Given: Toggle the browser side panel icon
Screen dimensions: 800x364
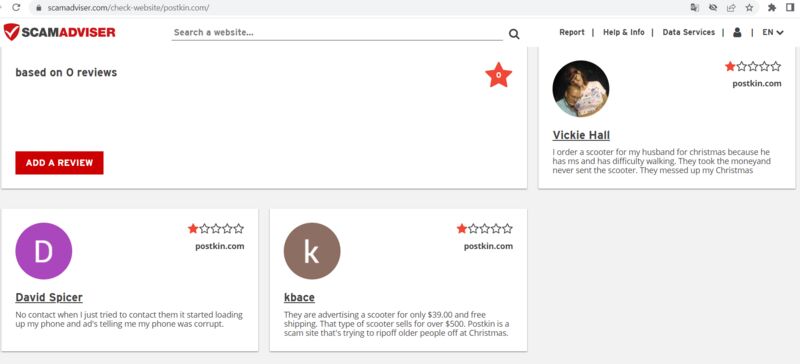Looking at the screenshot, I should coord(791,8).
